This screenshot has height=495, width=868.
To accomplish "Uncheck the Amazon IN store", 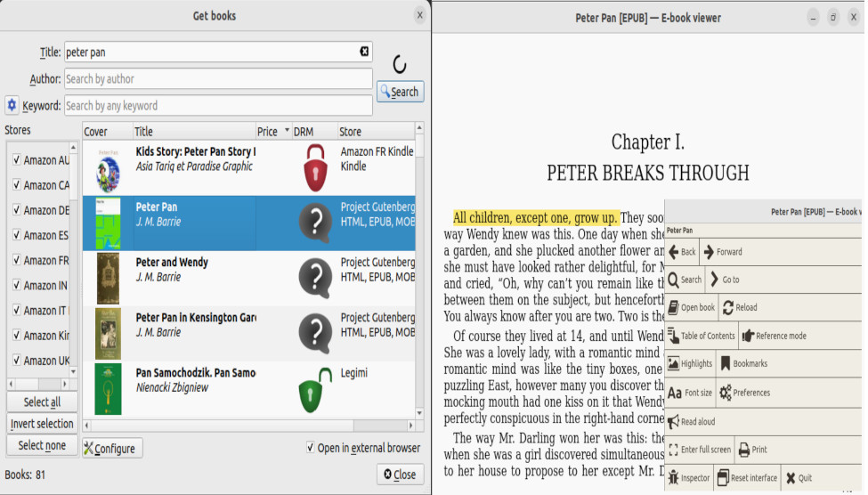I will 17,285.
